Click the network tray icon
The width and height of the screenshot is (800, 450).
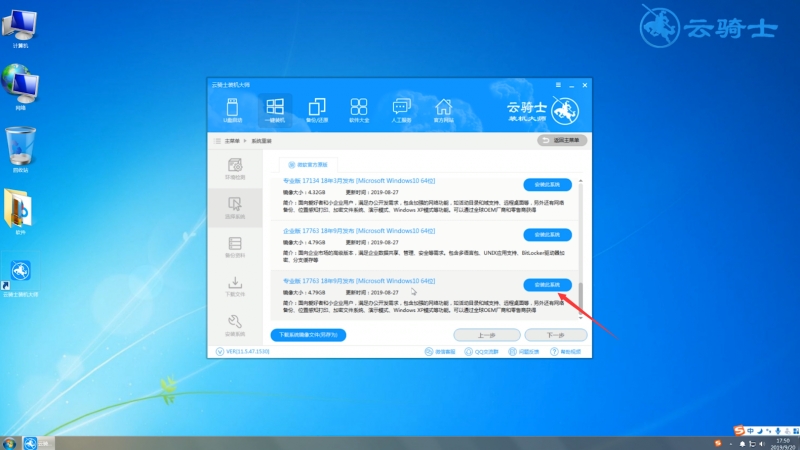pyautogui.click(x=752, y=444)
